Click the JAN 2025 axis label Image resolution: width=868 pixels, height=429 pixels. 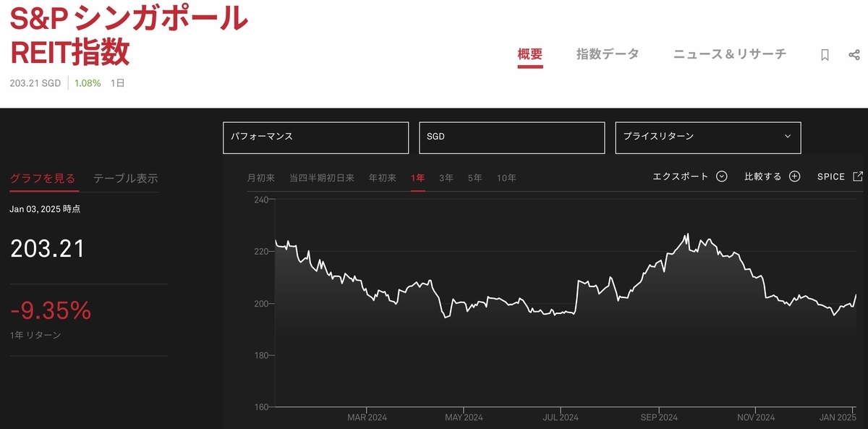837,417
